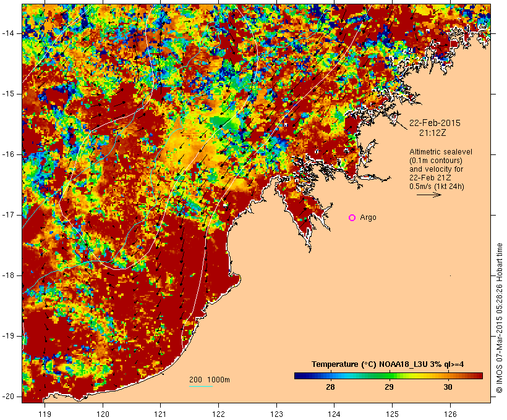This screenshot has height=420, width=507.
Task: Click the '(0.1m contours)' caption line
Action: click(x=436, y=161)
